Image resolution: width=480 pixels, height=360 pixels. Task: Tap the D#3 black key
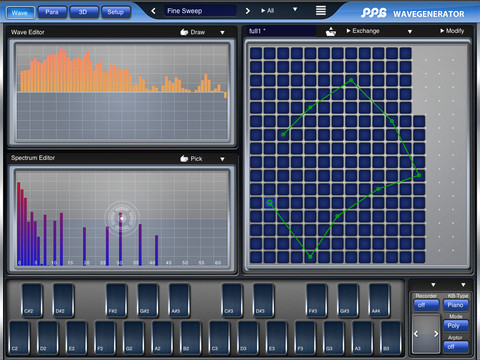point(264,300)
